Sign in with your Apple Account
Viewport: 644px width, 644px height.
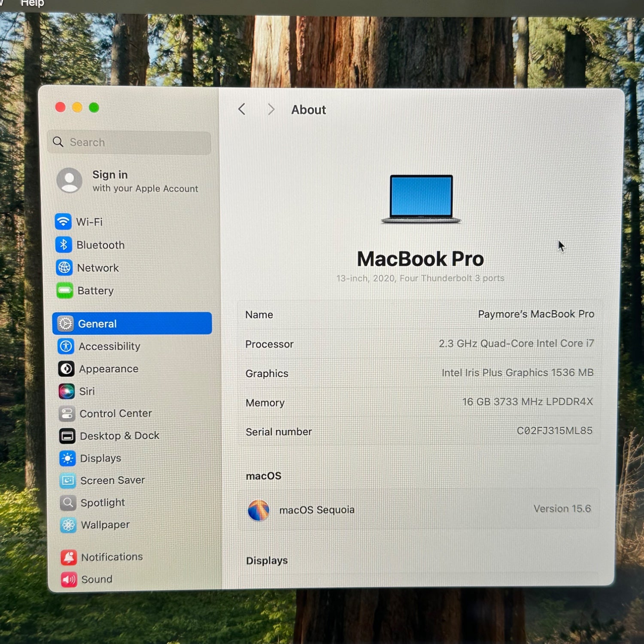(x=128, y=181)
